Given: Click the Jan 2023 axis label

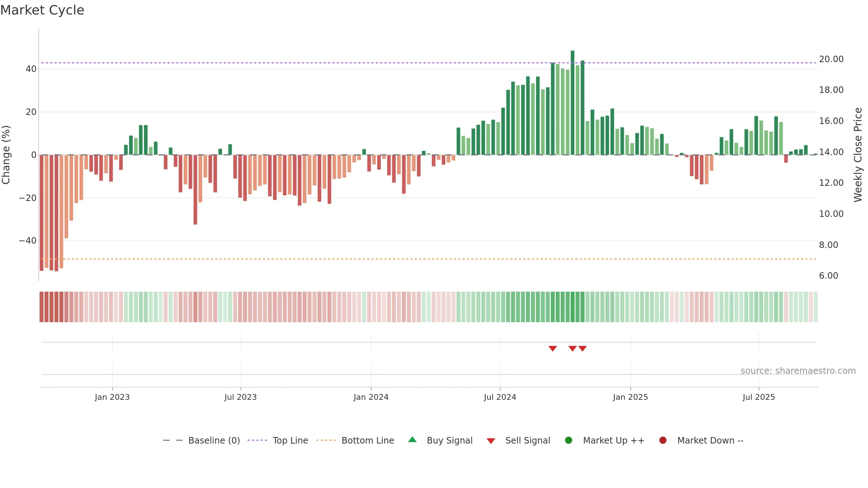Looking at the screenshot, I should click(x=112, y=397).
